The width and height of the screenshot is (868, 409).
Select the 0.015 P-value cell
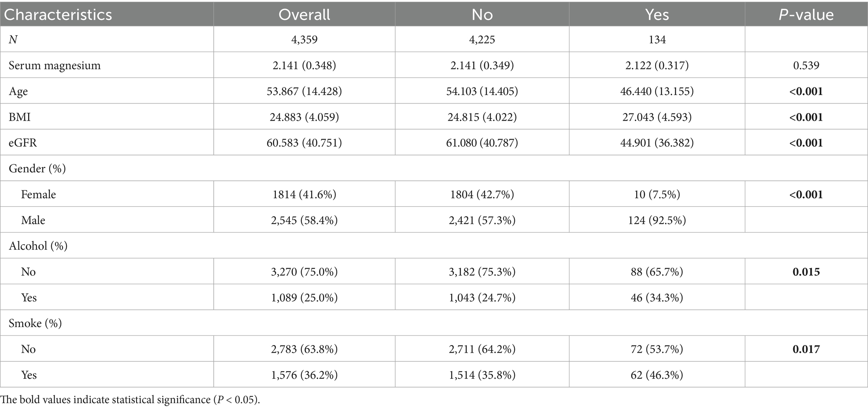(x=806, y=272)
